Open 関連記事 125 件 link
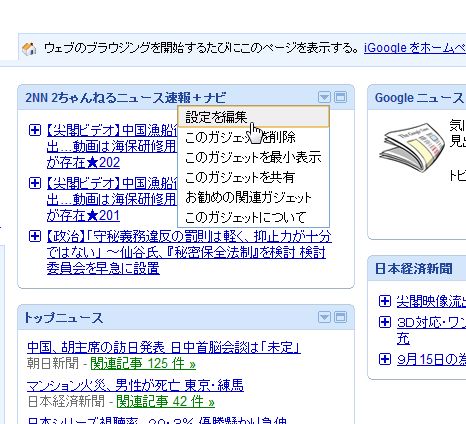 click(x=143, y=364)
